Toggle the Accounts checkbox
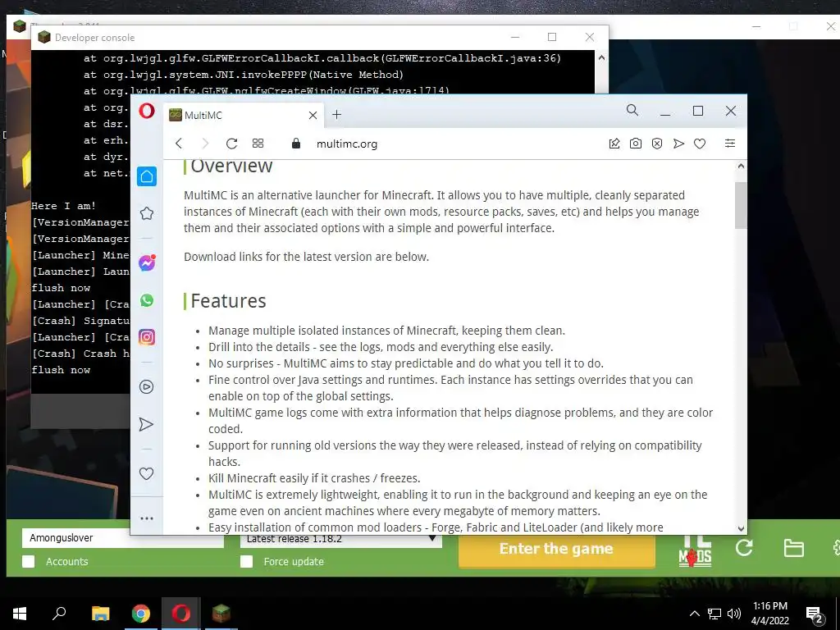Screen dimensions: 840x630 pos(29,561)
